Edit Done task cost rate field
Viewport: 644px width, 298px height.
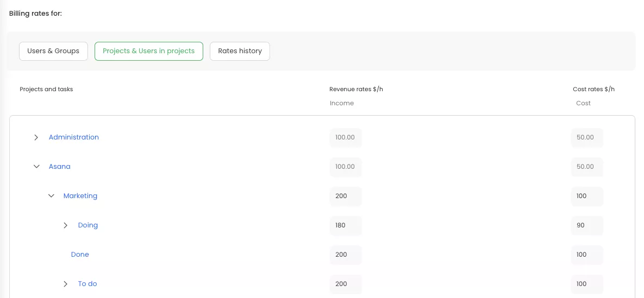[x=586, y=255]
